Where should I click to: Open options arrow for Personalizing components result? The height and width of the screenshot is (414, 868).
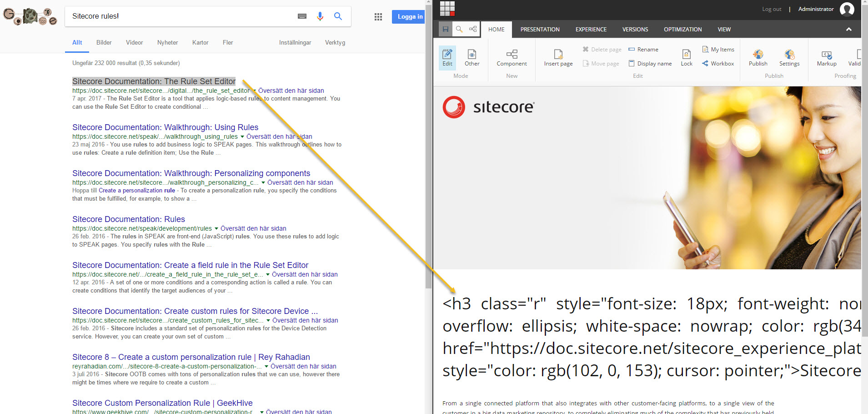coord(263,182)
